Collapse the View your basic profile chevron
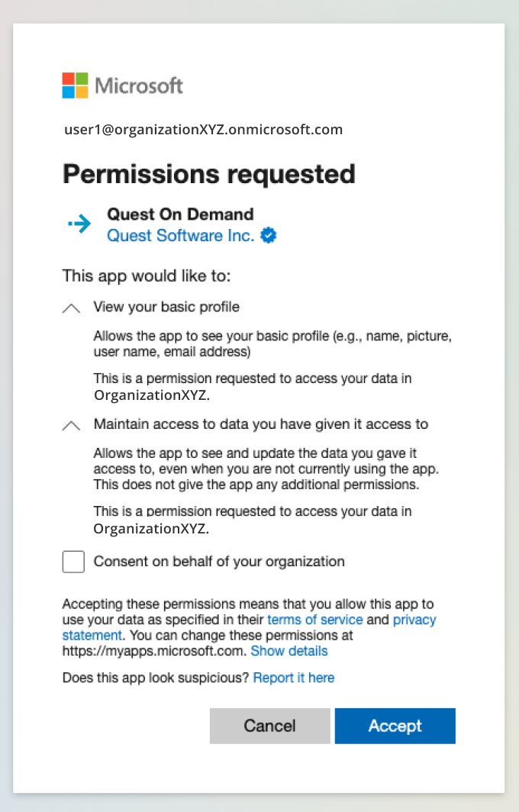Image resolution: width=519 pixels, height=812 pixels. (71, 308)
